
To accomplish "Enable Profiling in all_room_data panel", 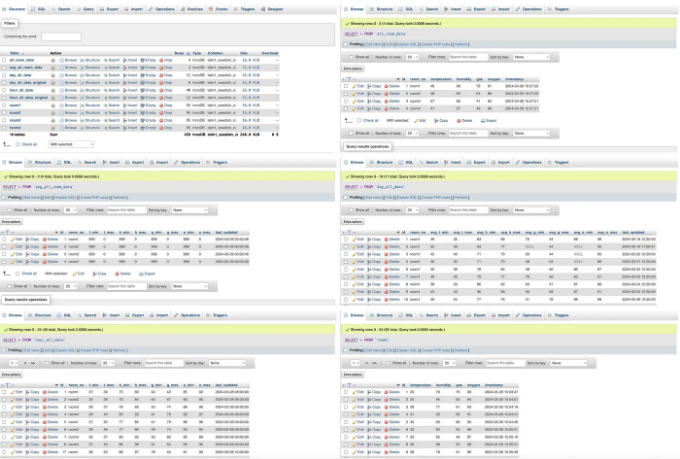I will (346, 44).
